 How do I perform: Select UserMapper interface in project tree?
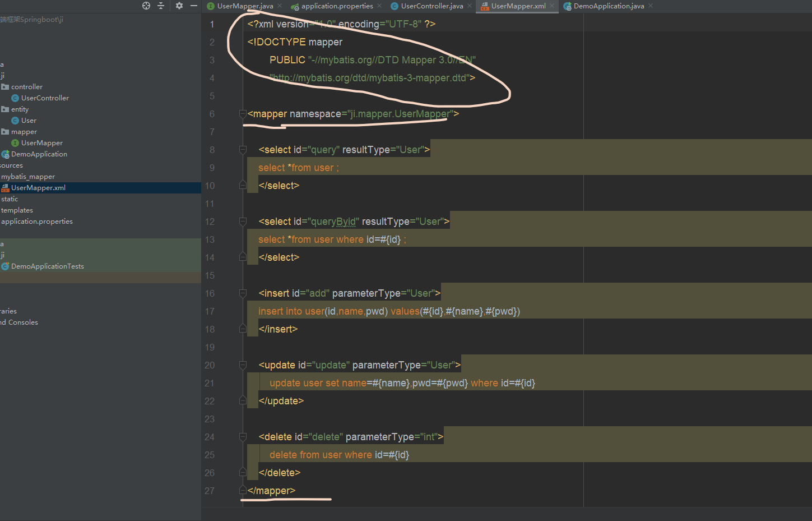42,143
